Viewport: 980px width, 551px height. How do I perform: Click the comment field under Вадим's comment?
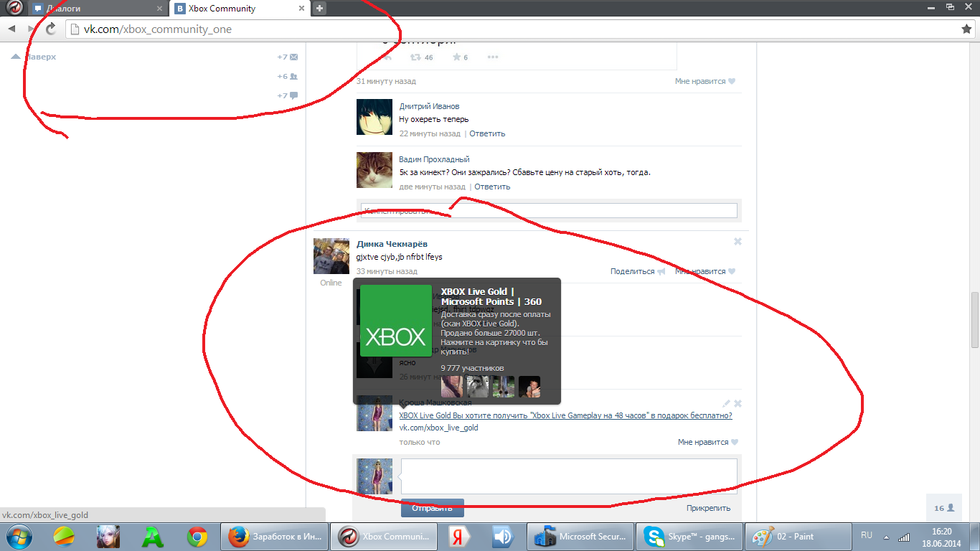pos(549,210)
